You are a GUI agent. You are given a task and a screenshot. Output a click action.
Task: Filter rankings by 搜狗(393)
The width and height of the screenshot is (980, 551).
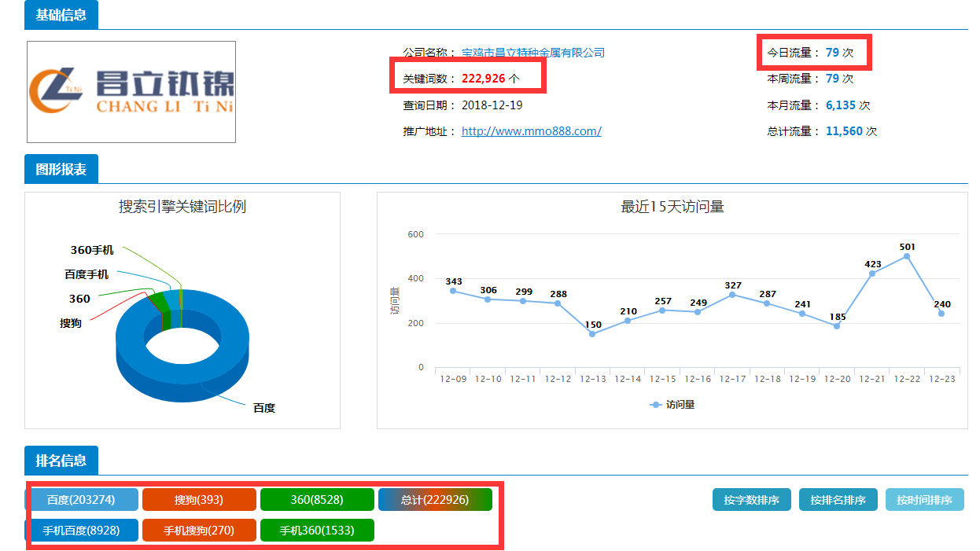tap(199, 500)
